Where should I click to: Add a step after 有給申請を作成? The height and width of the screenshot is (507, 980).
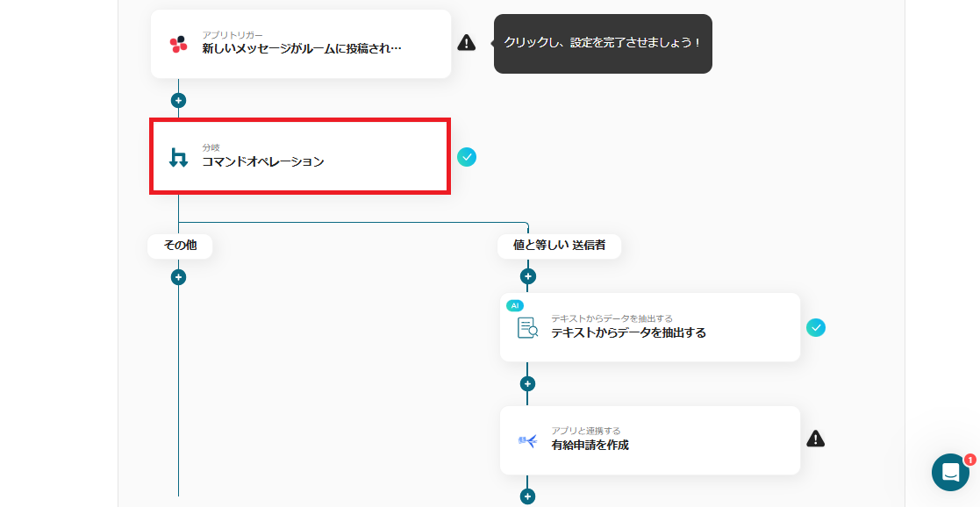tap(528, 497)
